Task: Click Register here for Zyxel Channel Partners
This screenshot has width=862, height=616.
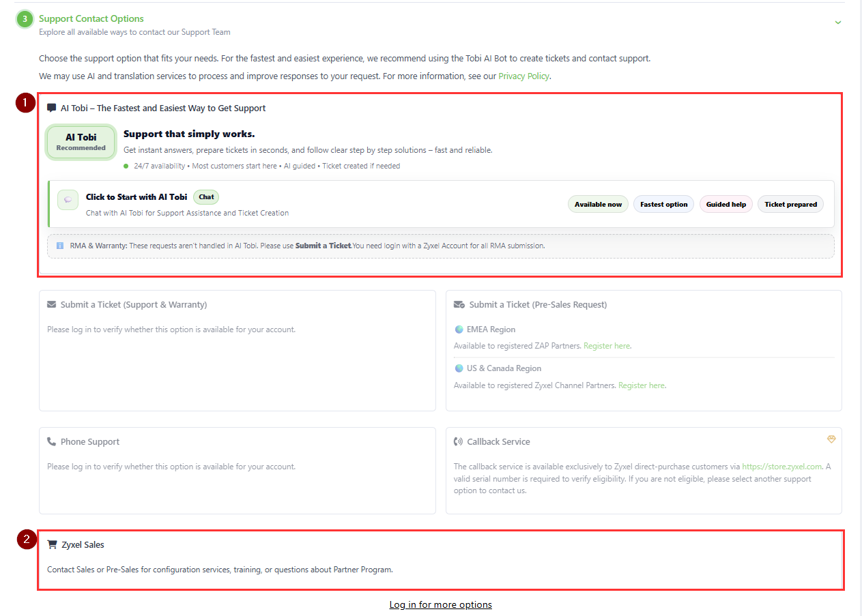Action: [642, 385]
